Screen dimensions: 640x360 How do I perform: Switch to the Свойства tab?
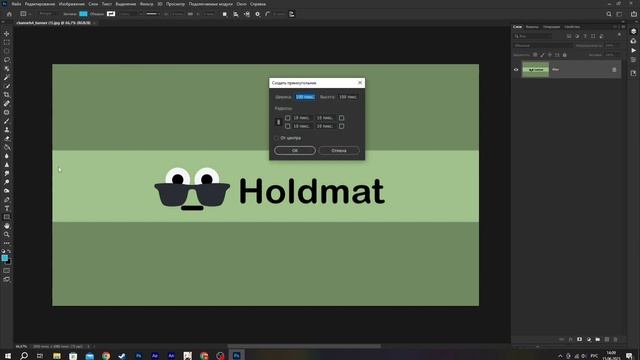(x=572, y=27)
